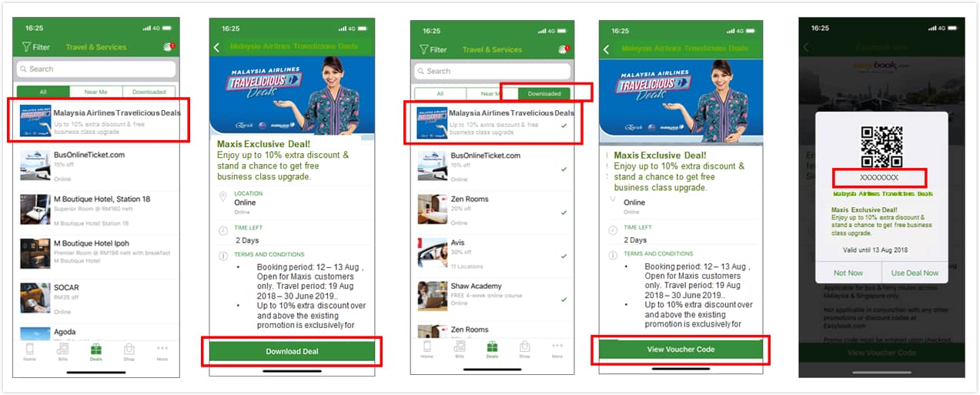Tap Shop icon on the Downloaded-tab screen

(x=524, y=350)
